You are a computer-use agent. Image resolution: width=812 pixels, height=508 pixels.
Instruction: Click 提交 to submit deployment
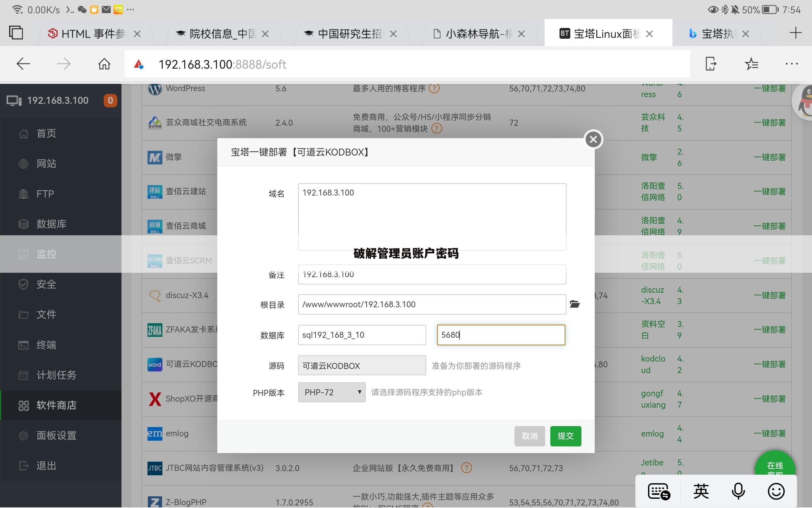(x=565, y=436)
